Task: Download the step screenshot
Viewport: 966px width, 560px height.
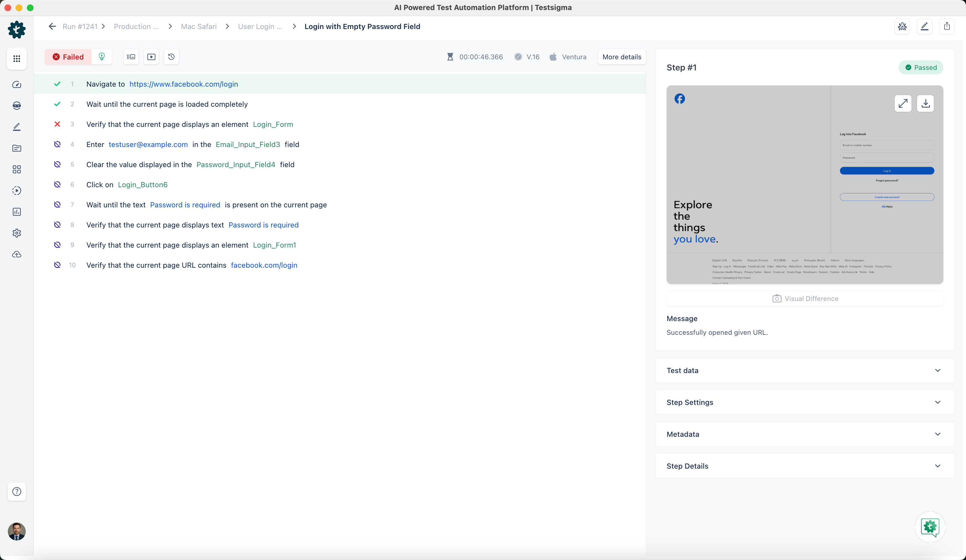Action: coord(925,103)
